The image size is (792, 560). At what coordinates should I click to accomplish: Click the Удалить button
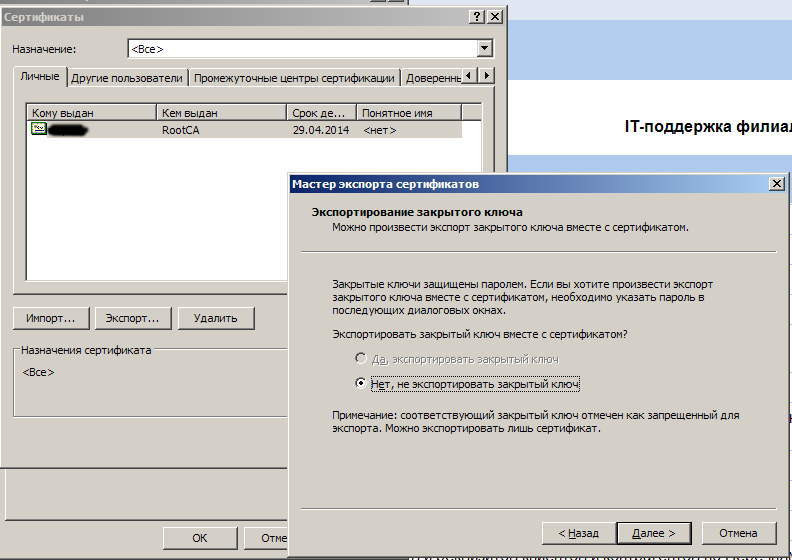[215, 318]
